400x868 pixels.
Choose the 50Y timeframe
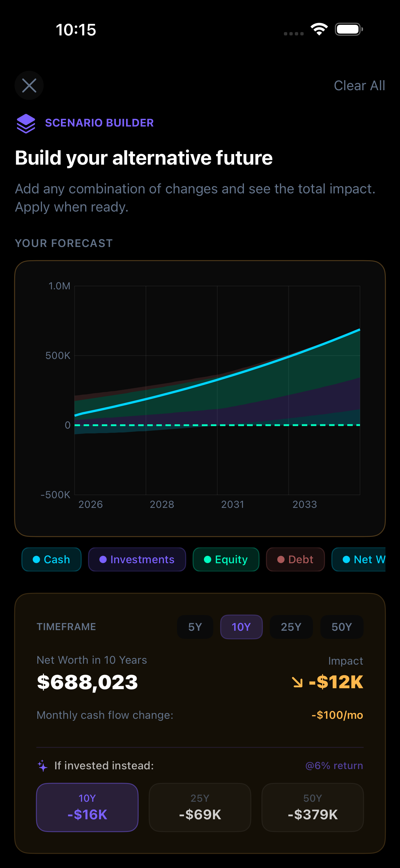[341, 627]
